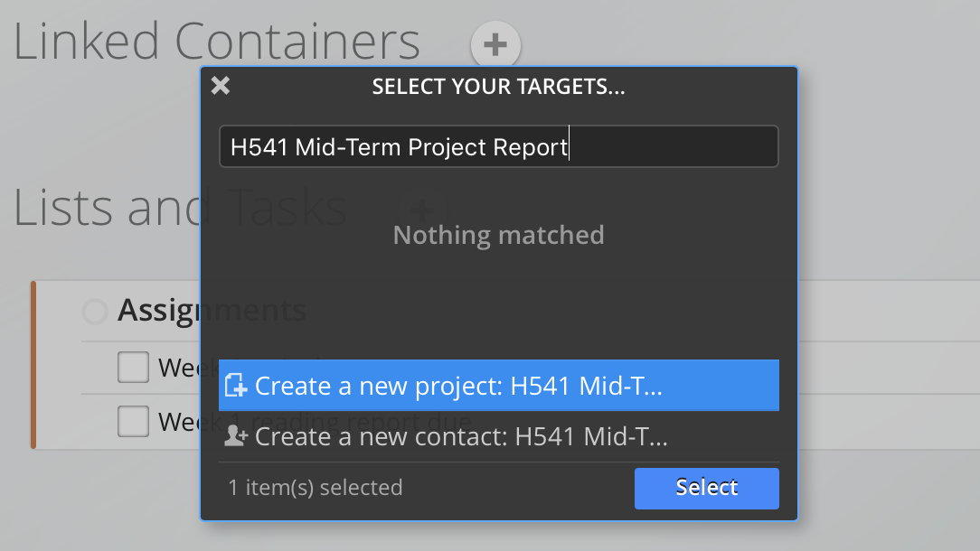Viewport: 980px width, 551px height.
Task: Add a new linked container
Action: (x=495, y=45)
